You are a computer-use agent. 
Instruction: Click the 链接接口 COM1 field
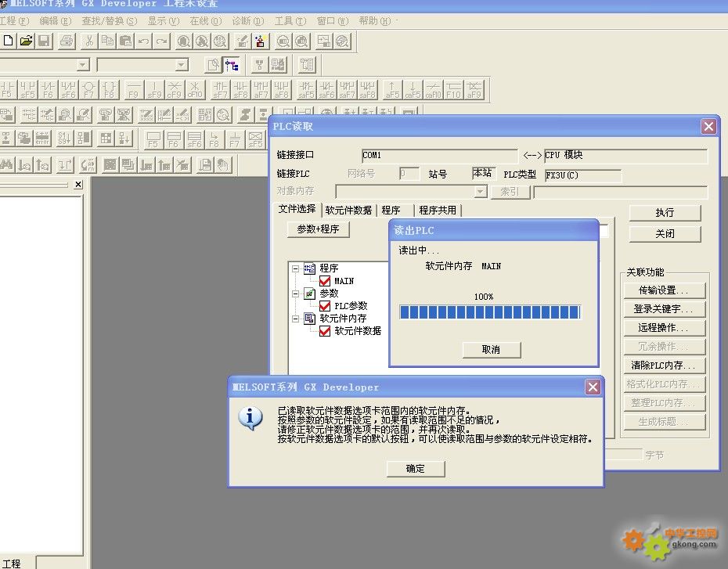[x=438, y=156]
